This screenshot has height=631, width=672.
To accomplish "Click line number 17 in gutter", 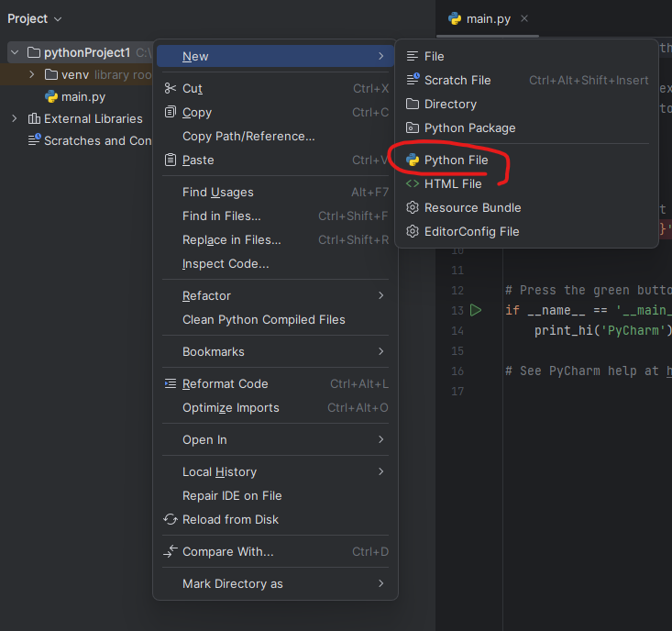I will tap(457, 391).
